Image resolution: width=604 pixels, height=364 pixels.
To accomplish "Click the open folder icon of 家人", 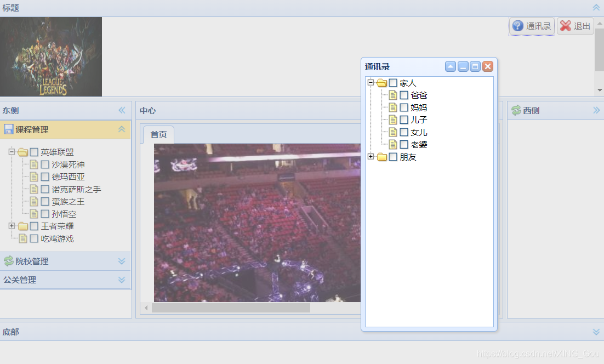I will click(382, 83).
